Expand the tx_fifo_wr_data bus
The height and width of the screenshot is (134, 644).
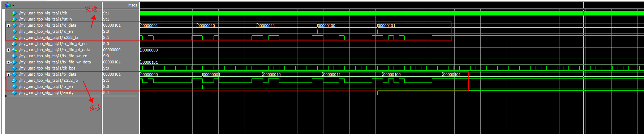8,62
